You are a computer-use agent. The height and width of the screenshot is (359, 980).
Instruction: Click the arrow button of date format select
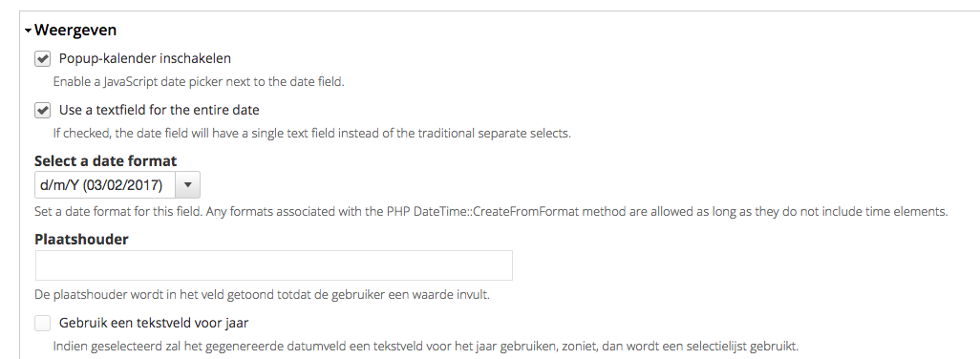[189, 185]
